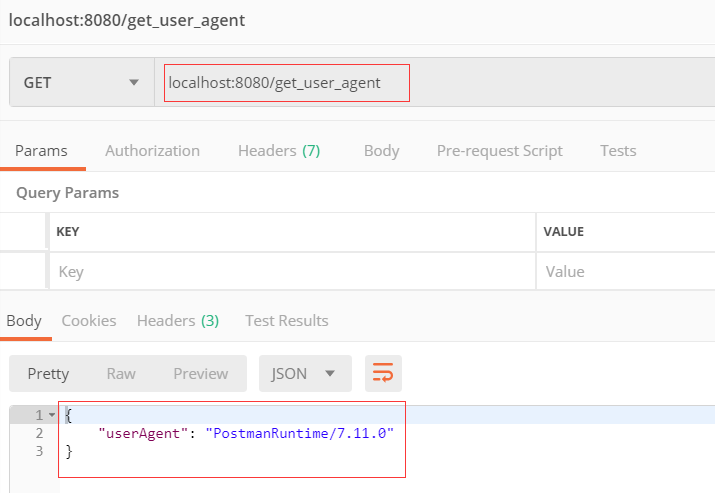This screenshot has width=715, height=493.
Task: Switch response view to Preview
Action: (201, 374)
